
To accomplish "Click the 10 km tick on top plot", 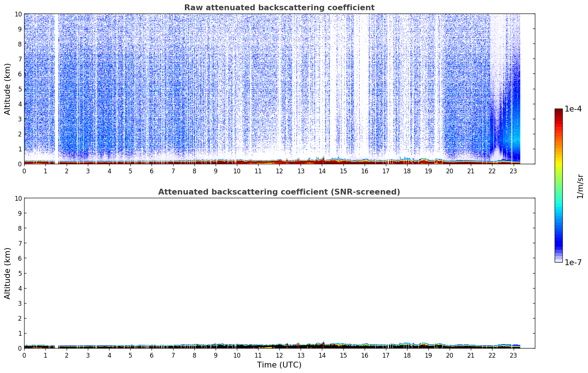I will [18, 14].
